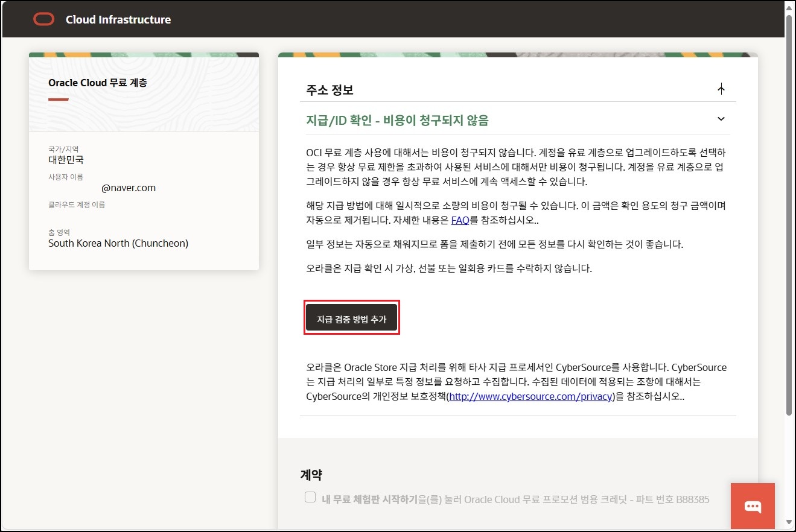Image resolution: width=796 pixels, height=532 pixels.
Task: Click the Cloud Infrastructure header title
Action: point(118,19)
